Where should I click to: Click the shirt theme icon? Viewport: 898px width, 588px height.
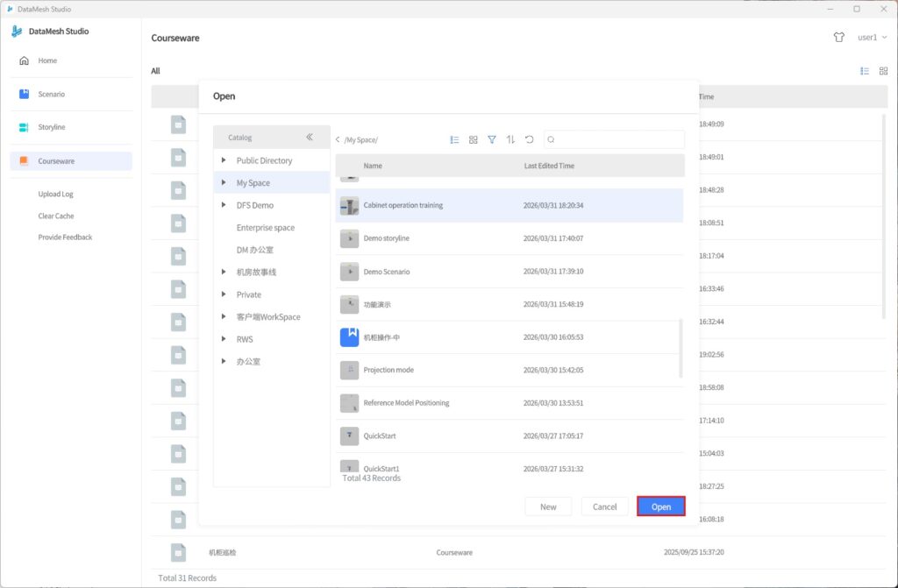(839, 38)
